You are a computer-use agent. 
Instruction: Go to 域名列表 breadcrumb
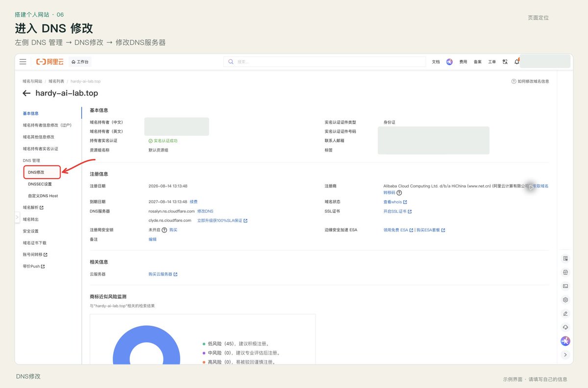pyautogui.click(x=56, y=81)
